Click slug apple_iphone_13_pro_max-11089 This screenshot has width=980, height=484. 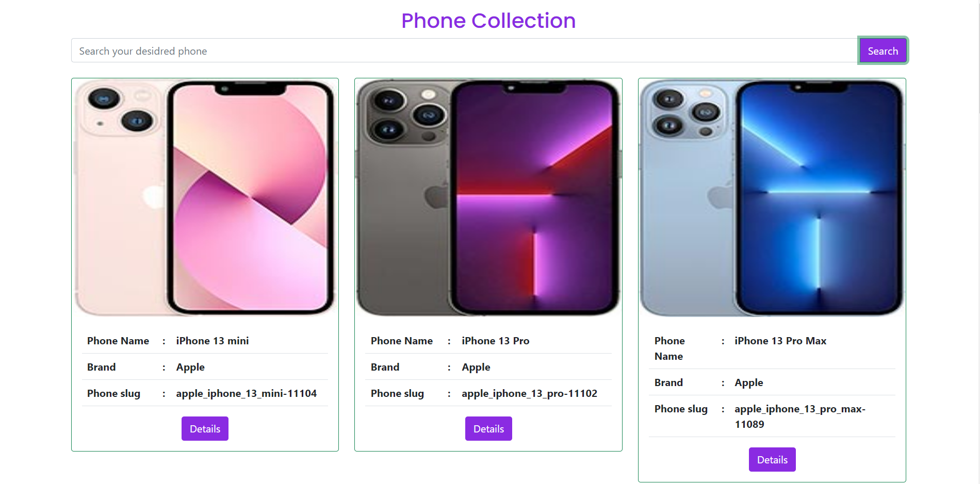[x=800, y=416]
